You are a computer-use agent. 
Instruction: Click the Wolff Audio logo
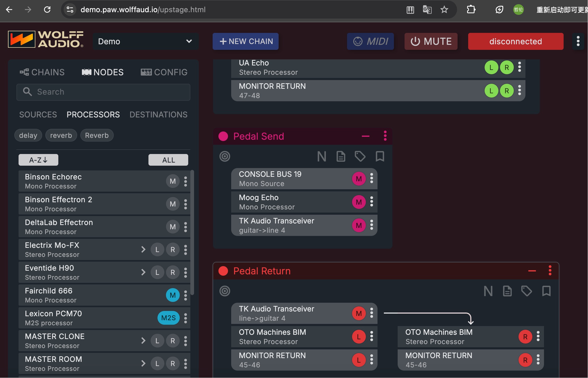(x=46, y=39)
